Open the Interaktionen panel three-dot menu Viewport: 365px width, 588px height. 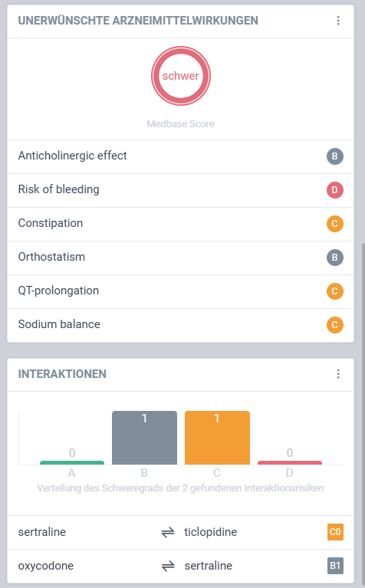[338, 374]
